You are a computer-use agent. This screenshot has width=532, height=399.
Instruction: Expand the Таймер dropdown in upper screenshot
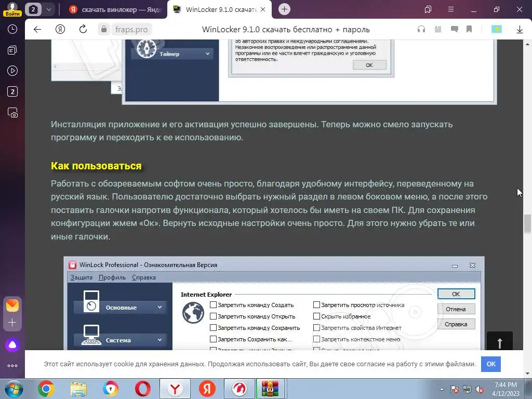[207, 54]
